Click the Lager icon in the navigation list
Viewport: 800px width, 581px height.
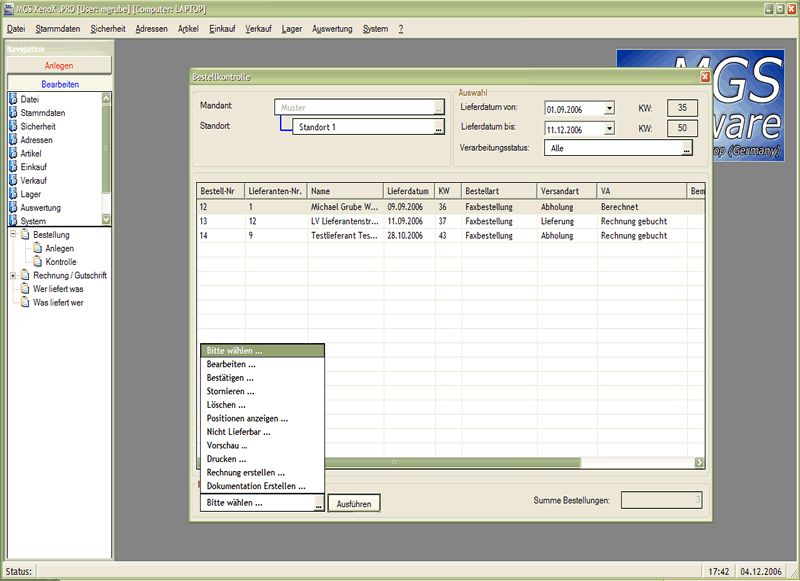[x=13, y=194]
